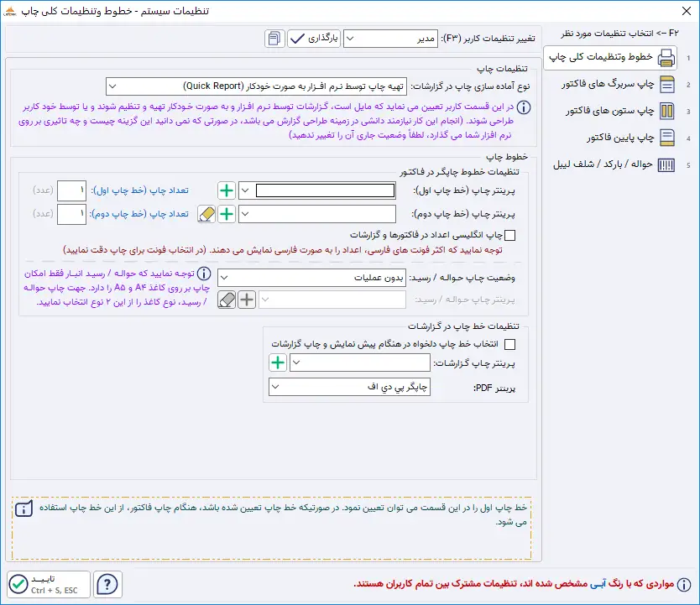The image size is (700, 605).
Task: Enable چاپ انگلیسی اعداد در فاکتورها checkbox
Action: tap(509, 236)
